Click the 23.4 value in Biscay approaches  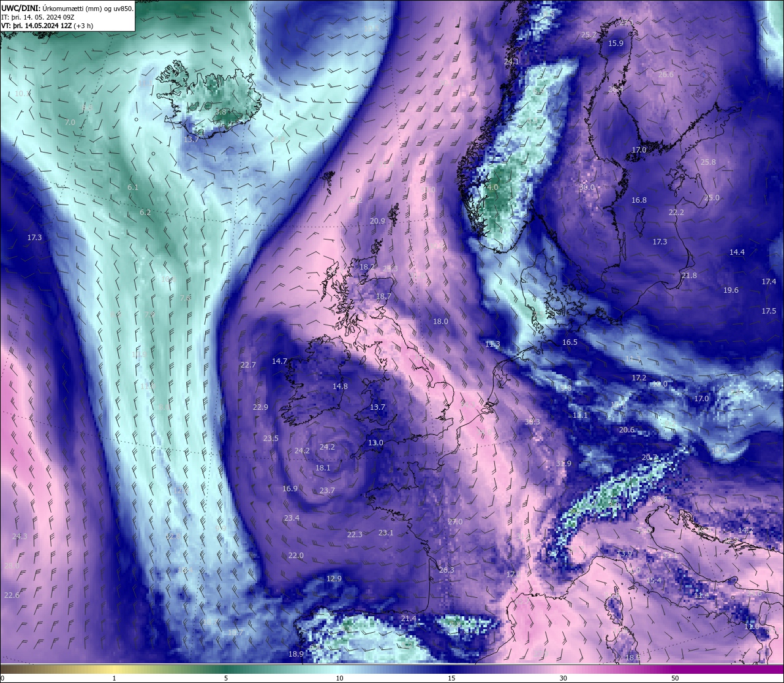(x=292, y=518)
